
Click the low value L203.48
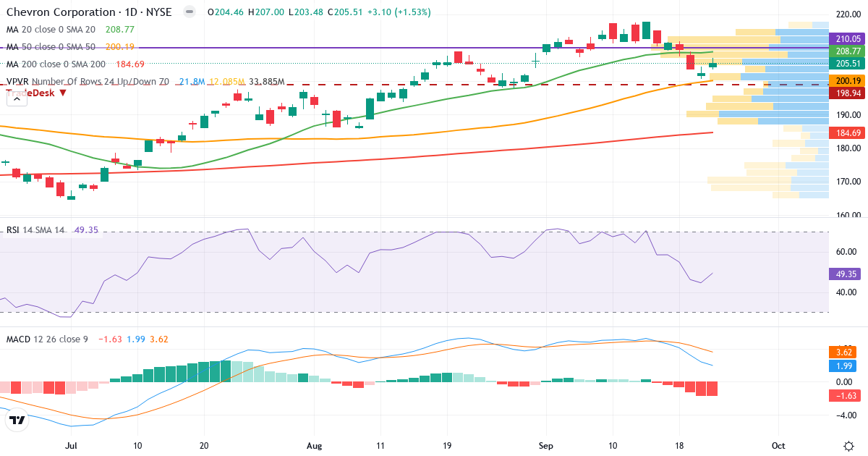(305, 12)
